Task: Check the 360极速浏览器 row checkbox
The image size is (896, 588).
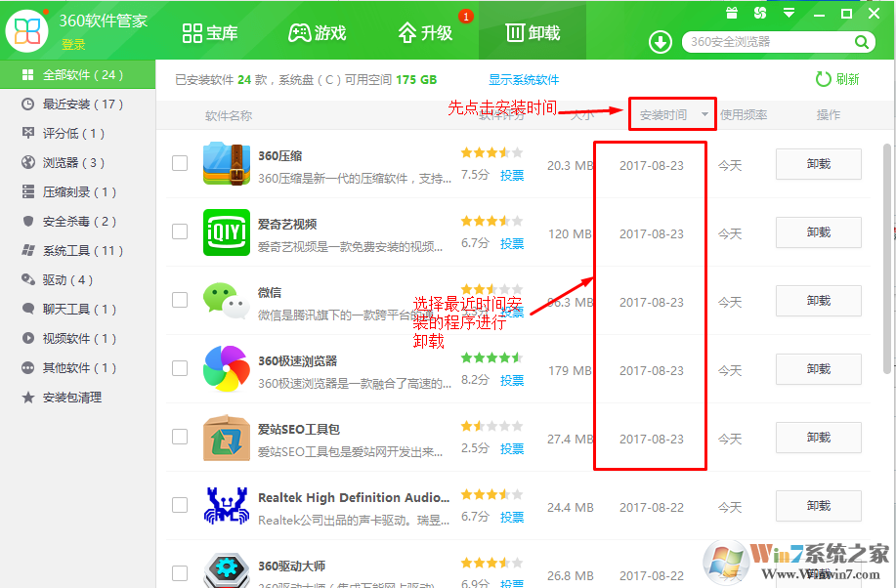Action: (x=180, y=368)
